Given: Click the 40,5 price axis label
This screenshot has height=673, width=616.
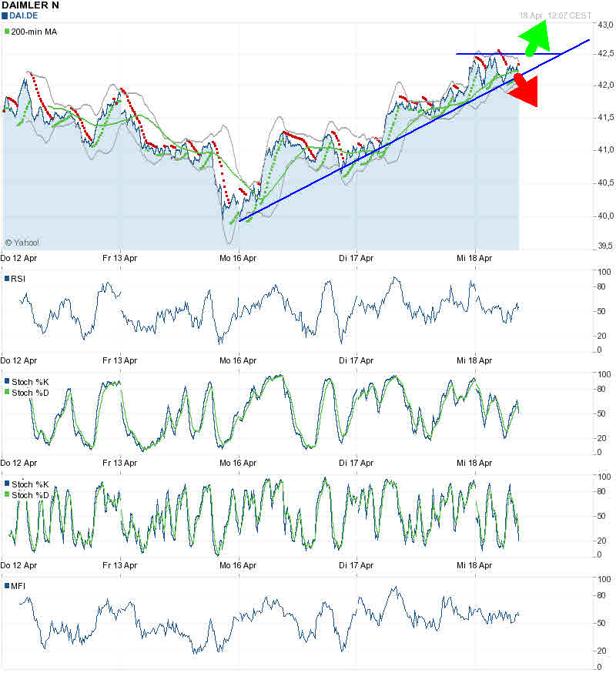Looking at the screenshot, I should (606, 182).
